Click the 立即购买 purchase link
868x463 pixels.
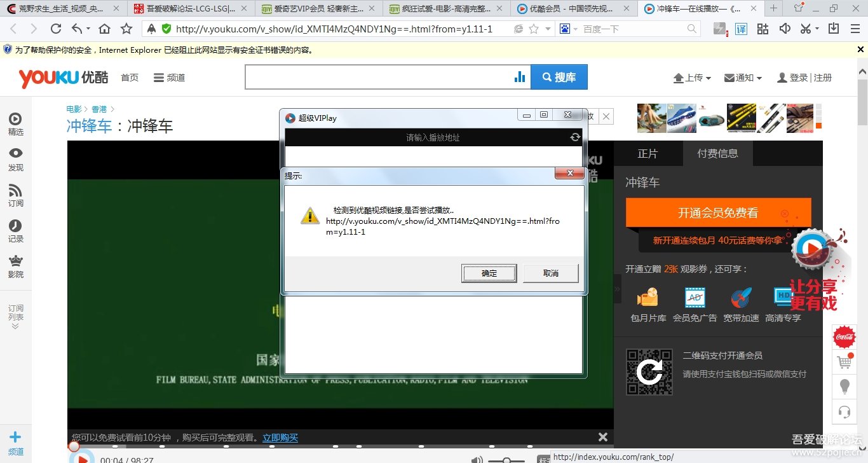click(280, 437)
